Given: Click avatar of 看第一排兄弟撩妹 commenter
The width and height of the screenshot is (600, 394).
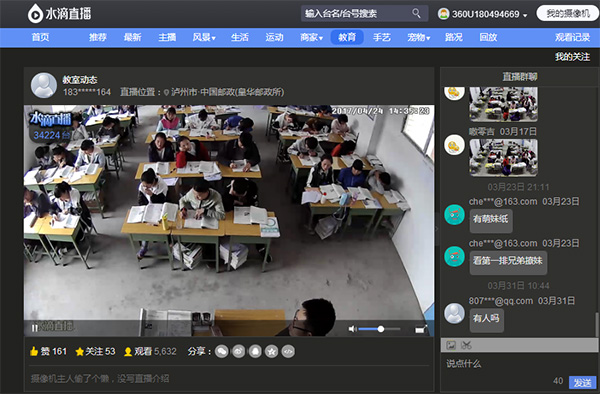Looking at the screenshot, I should 454,256.
